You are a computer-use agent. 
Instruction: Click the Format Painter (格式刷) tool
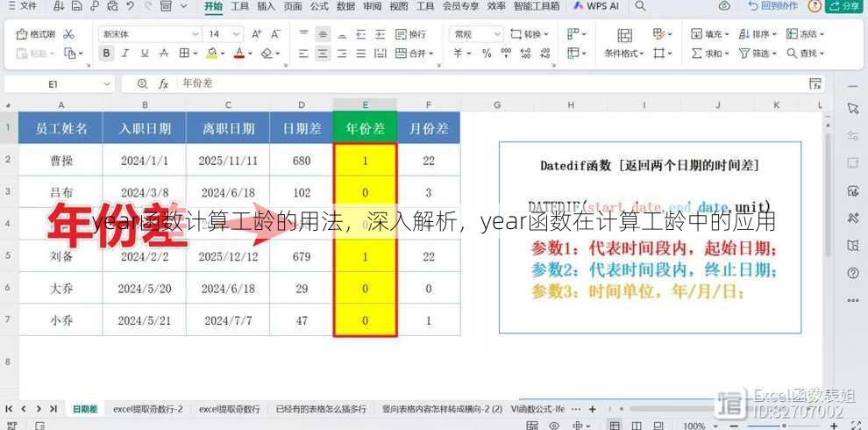click(x=35, y=34)
